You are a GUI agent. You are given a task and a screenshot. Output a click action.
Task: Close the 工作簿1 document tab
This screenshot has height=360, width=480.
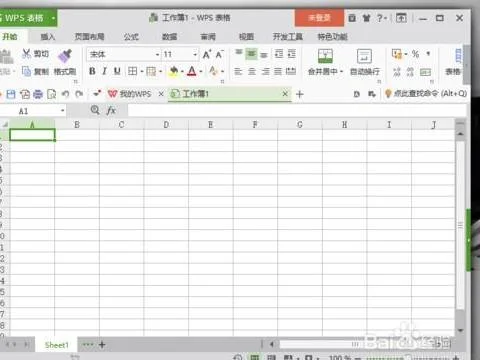click(x=285, y=94)
